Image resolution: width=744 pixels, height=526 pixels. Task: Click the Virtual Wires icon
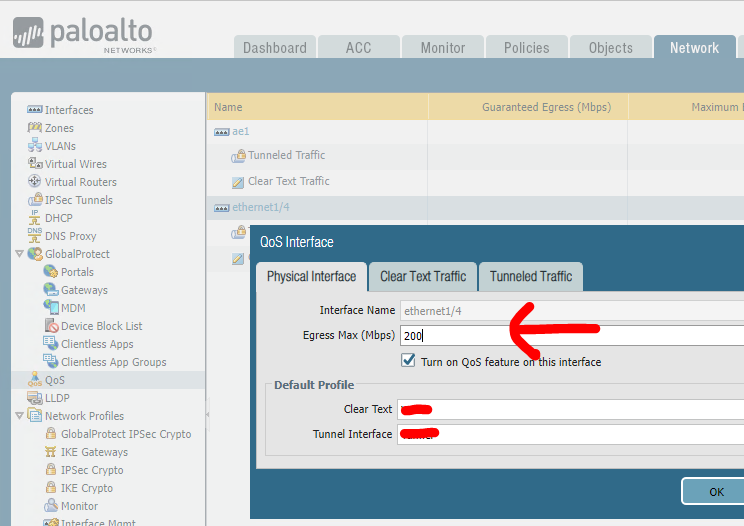pos(35,163)
